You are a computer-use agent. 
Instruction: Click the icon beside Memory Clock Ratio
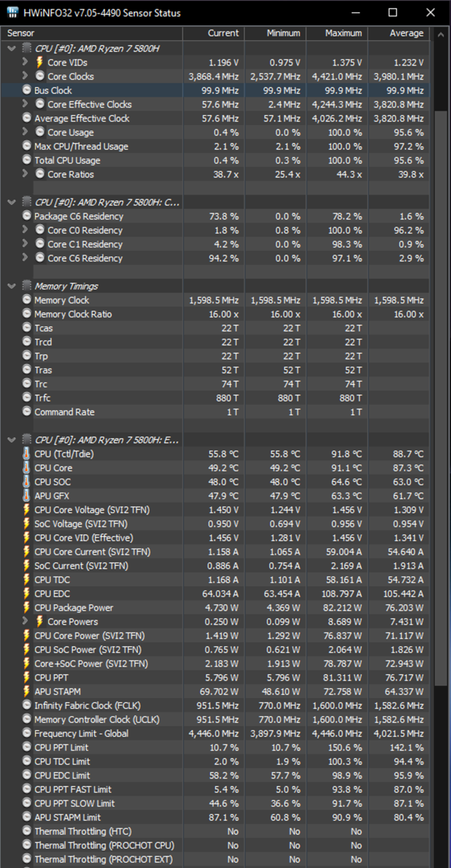tap(27, 314)
